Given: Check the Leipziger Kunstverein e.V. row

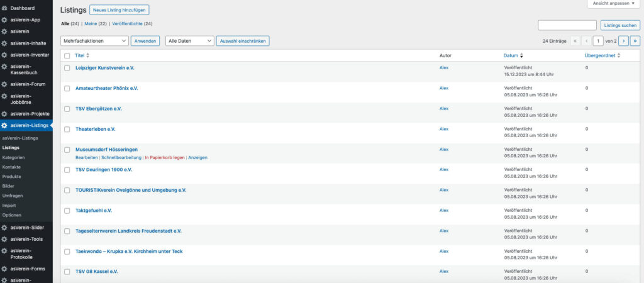Looking at the screenshot, I should point(67,68).
